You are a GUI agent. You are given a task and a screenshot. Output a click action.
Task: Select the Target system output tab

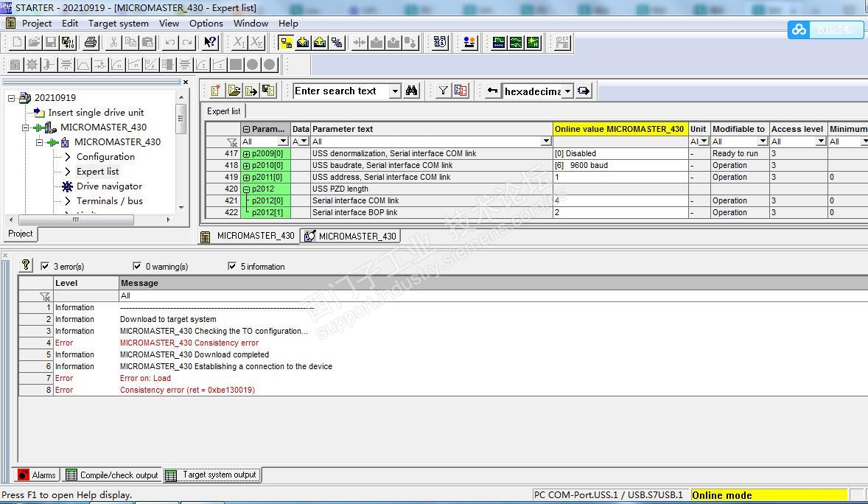212,475
